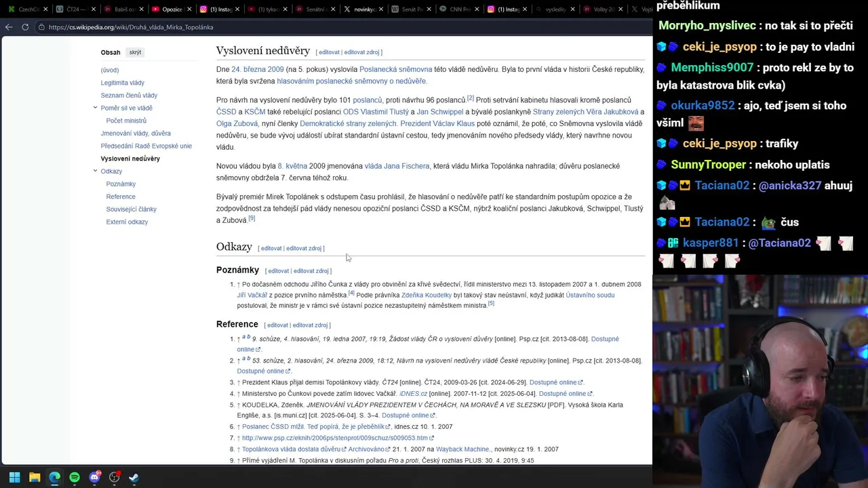The image size is (868, 488).
Task: Click editovat zdroj next to Odkazy heading
Action: tap(304, 249)
